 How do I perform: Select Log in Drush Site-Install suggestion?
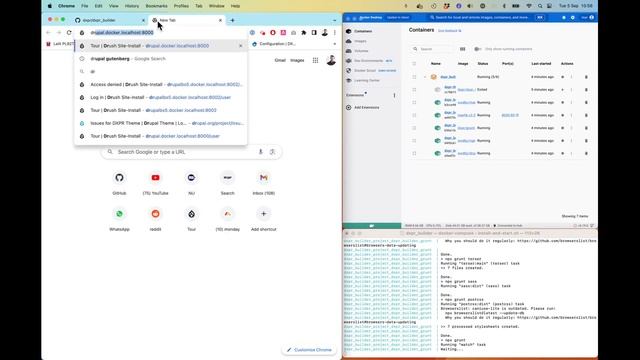tap(160, 98)
